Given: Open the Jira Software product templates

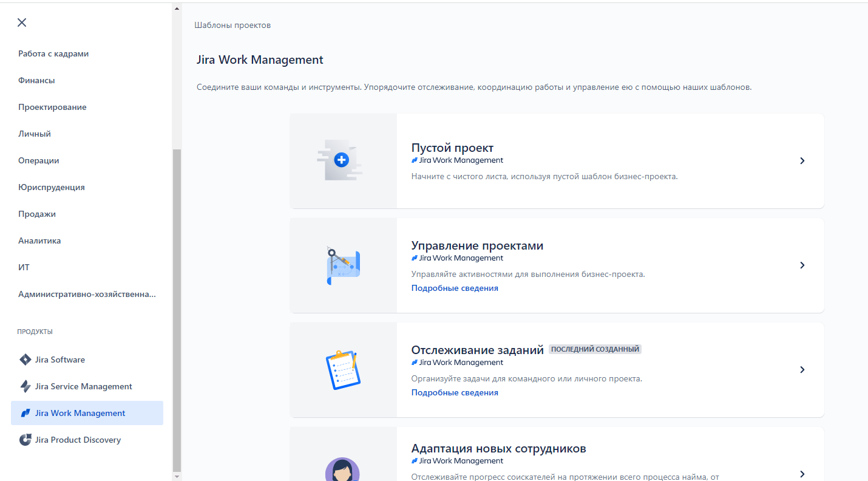Looking at the screenshot, I should tap(87, 360).
